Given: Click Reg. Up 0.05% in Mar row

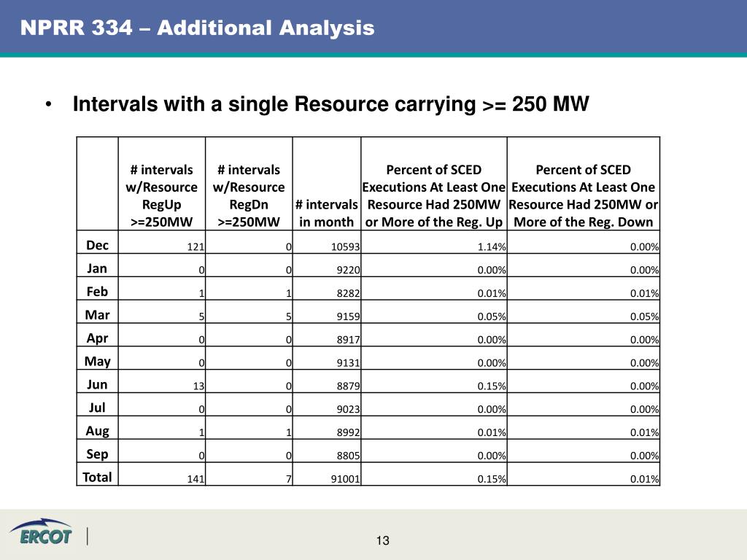Looking at the screenshot, I should pos(492,316).
